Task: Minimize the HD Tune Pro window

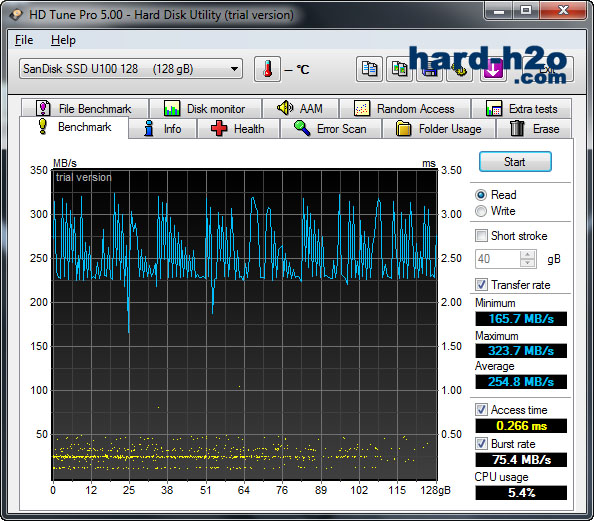Action: coord(499,11)
